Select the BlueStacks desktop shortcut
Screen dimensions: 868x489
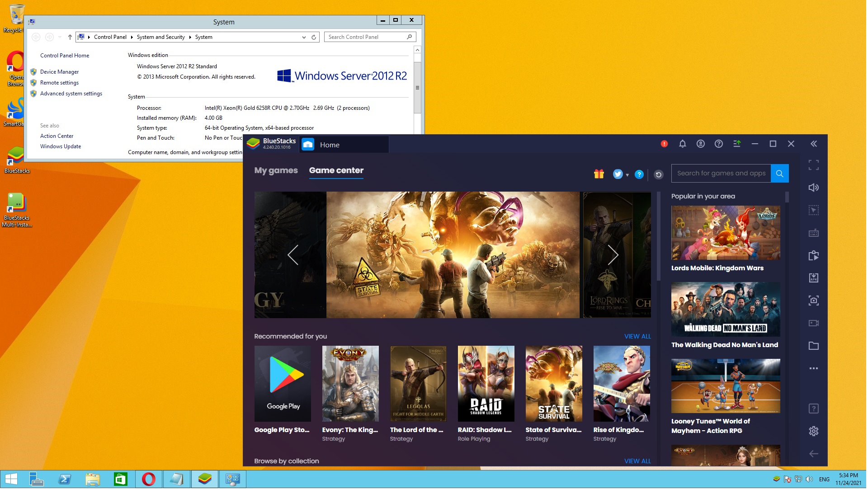(x=17, y=160)
